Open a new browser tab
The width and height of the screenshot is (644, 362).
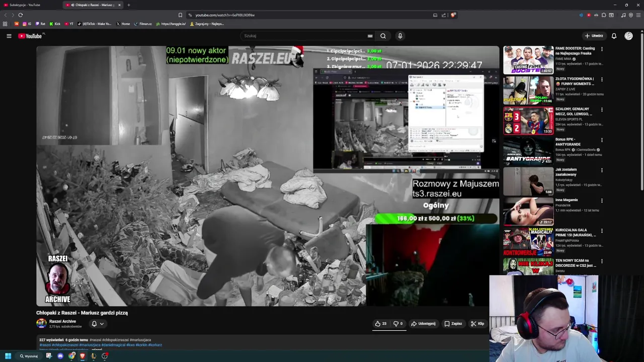pyautogui.click(x=128, y=5)
